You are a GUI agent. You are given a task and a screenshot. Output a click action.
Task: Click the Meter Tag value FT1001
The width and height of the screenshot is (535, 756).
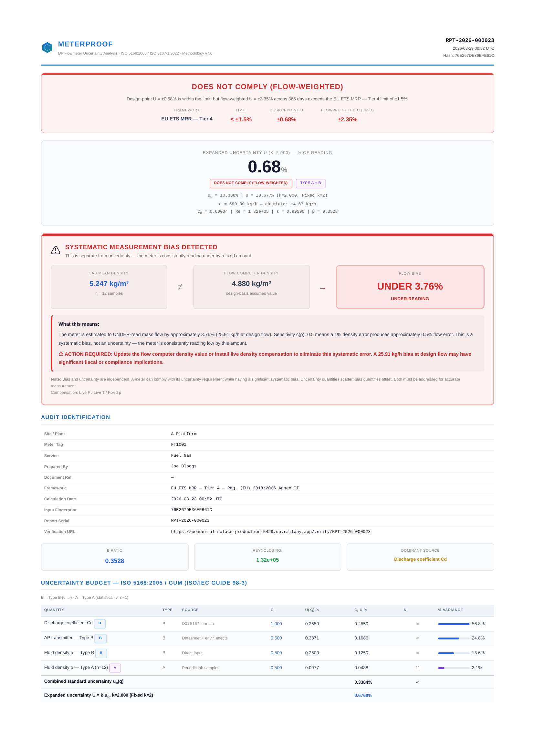point(179,445)
